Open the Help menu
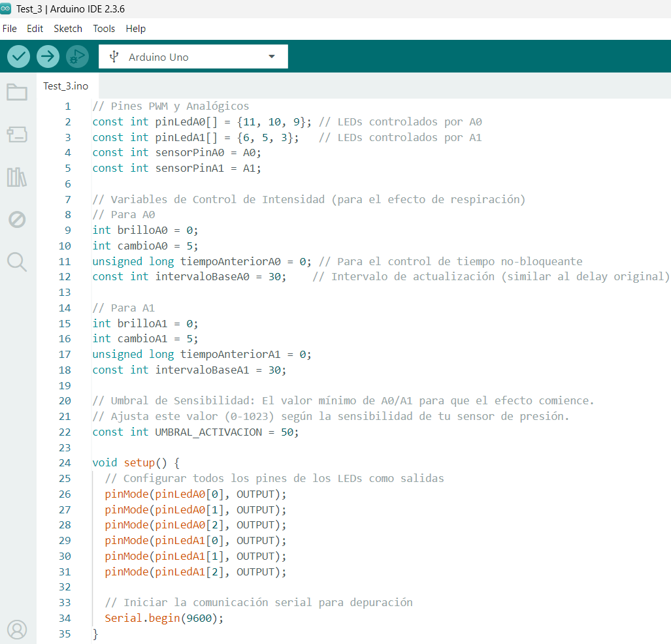 (x=136, y=29)
